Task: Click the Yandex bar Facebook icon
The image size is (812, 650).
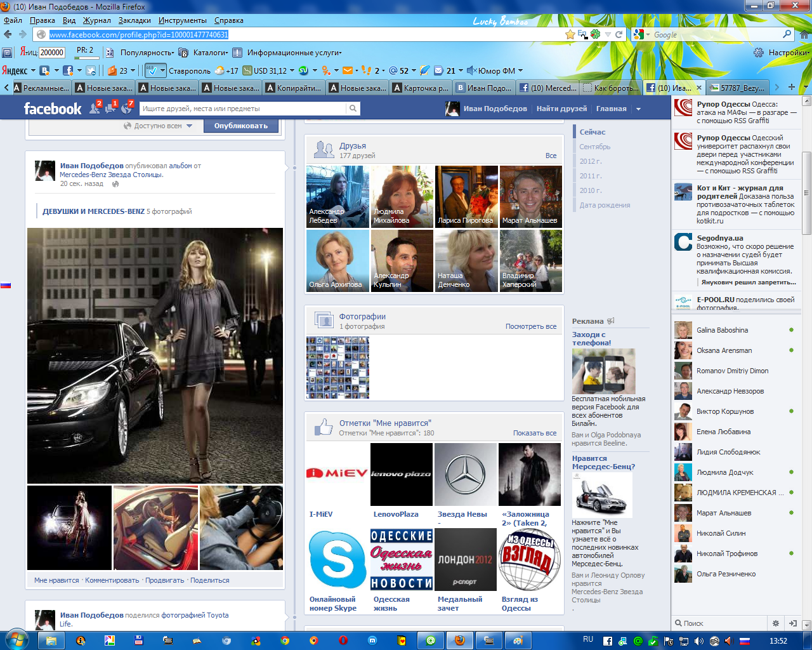Action: coord(68,70)
